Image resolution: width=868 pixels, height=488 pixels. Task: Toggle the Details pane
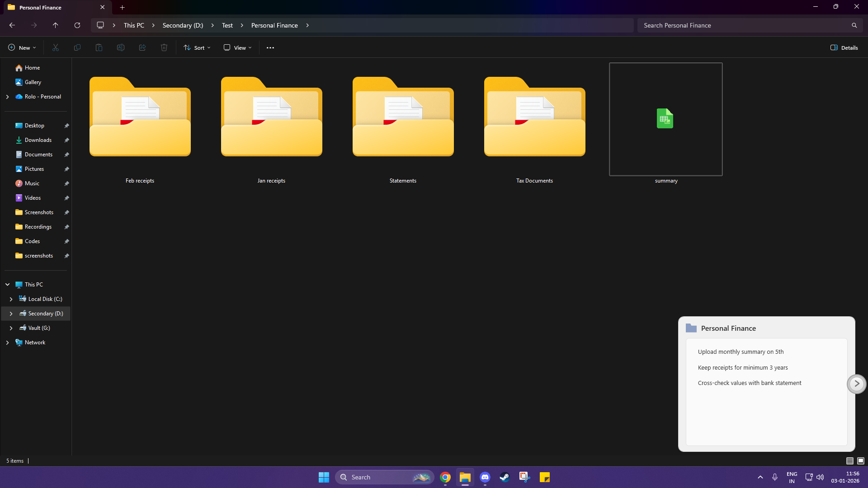point(844,47)
